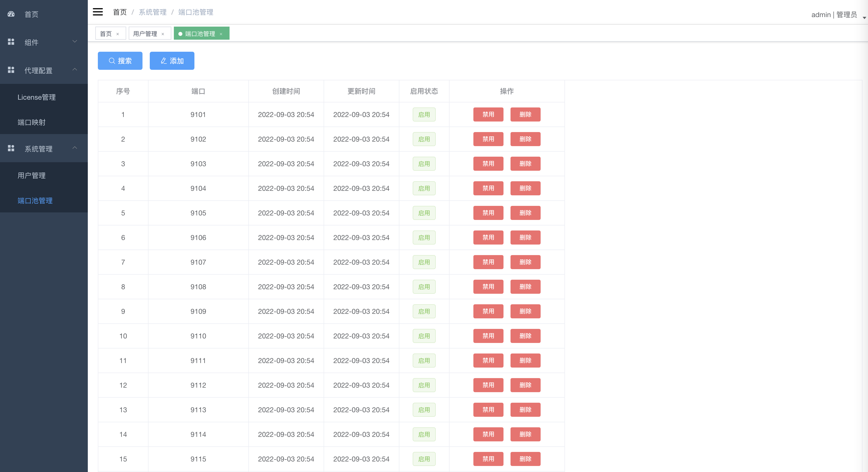
Task: Click the 启用 status tag for port 9105
Action: click(424, 213)
